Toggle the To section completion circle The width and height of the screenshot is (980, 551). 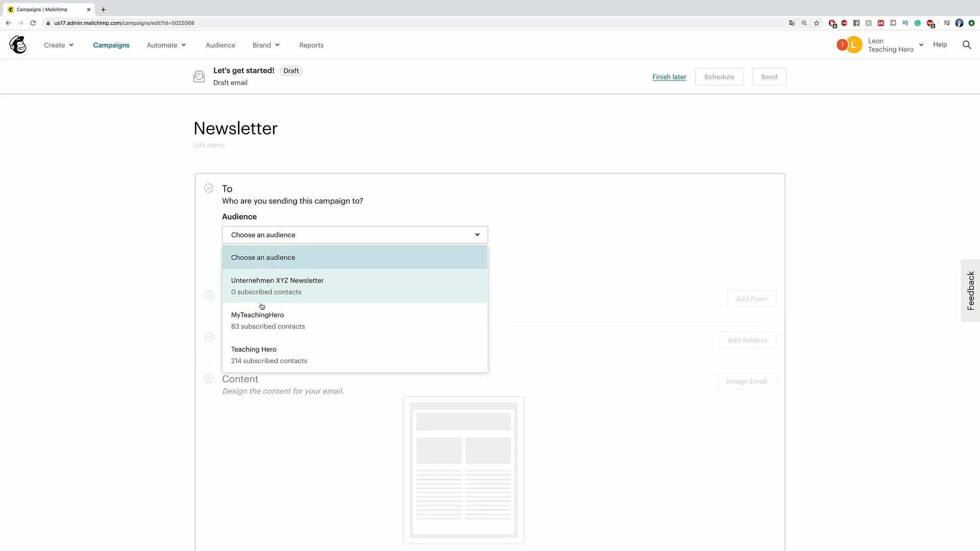tap(209, 188)
